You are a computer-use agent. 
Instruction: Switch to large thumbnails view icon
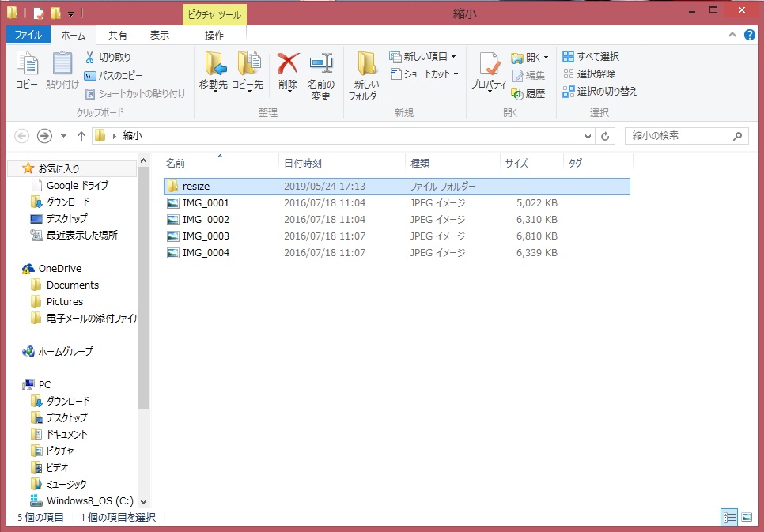tap(747, 517)
